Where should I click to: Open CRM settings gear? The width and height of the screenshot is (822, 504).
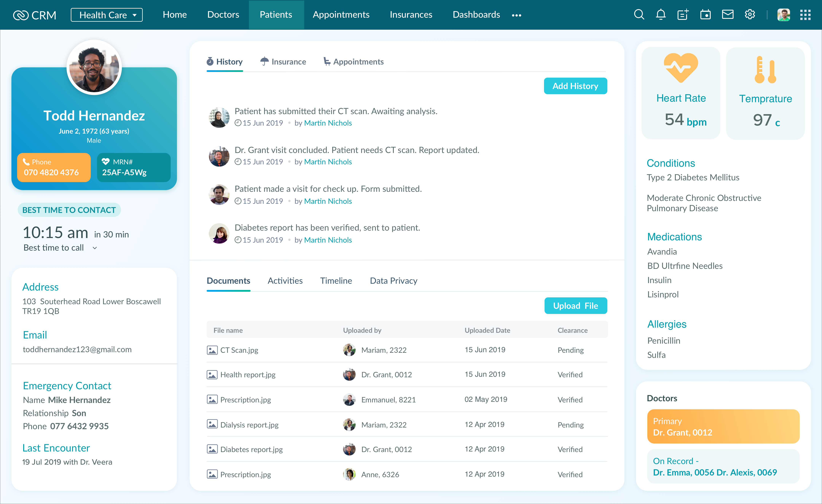[x=750, y=14]
